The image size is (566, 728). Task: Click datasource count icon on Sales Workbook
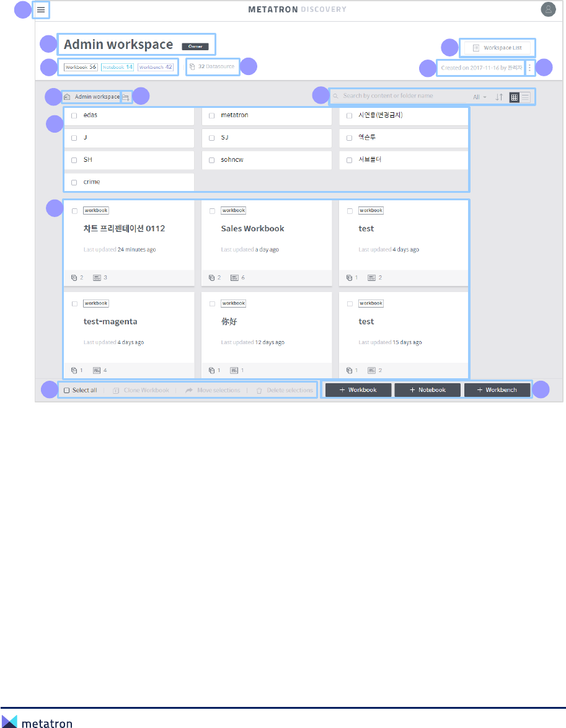pyautogui.click(x=212, y=278)
